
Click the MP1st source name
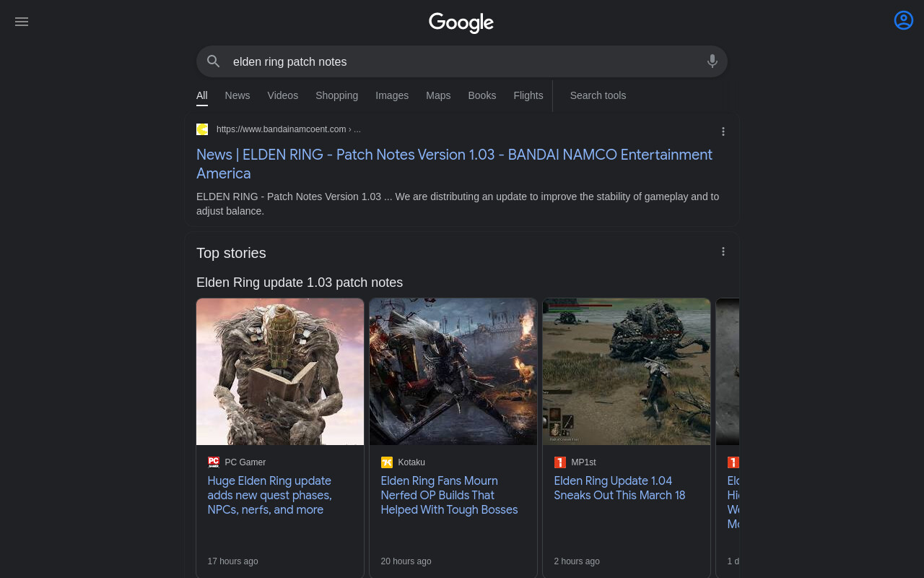point(583,462)
